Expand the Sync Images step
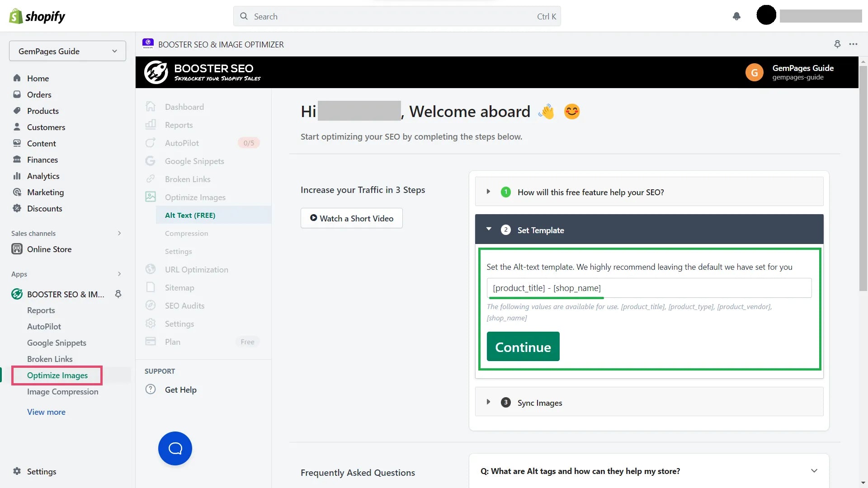This screenshot has width=868, height=488. pyautogui.click(x=649, y=402)
